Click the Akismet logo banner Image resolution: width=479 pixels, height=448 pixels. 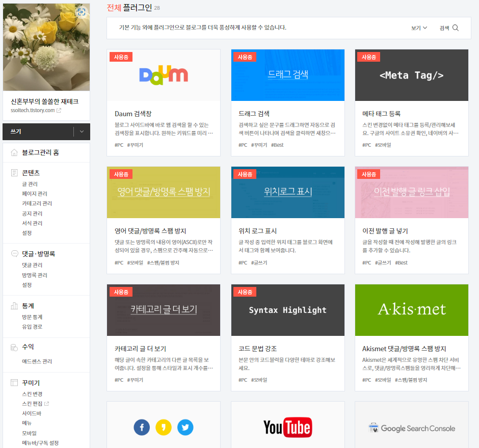[412, 310]
